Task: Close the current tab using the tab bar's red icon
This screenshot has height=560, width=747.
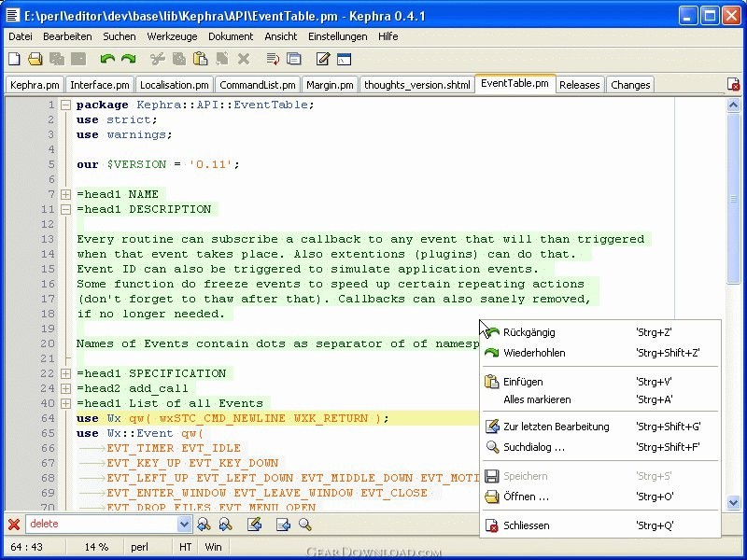Action: click(x=733, y=84)
